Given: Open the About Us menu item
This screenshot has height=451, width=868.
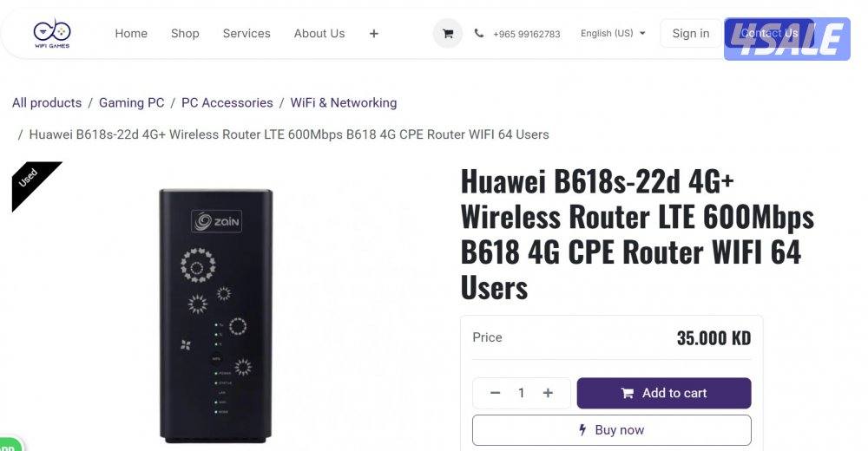Looking at the screenshot, I should tap(319, 33).
